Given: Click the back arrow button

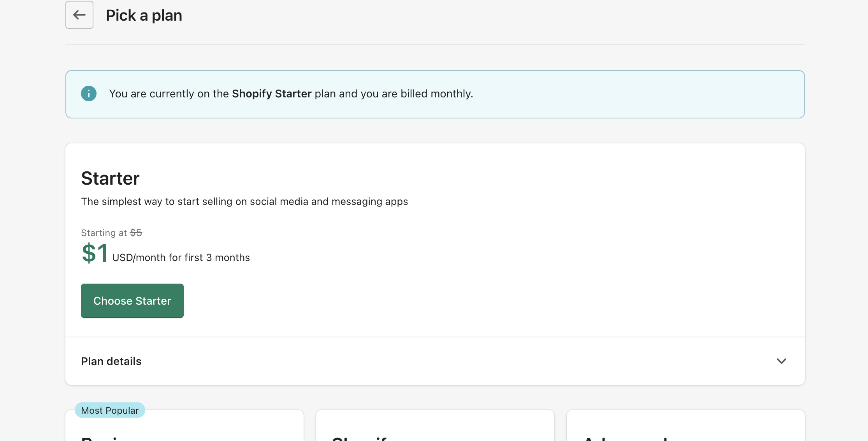Looking at the screenshot, I should pos(79,15).
